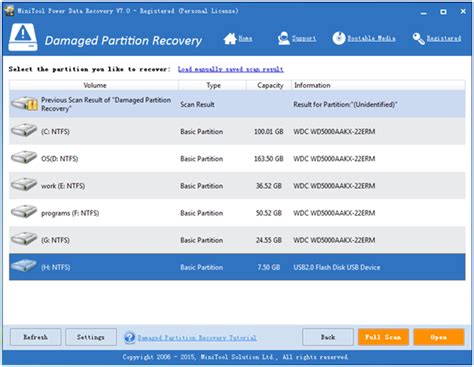The image size is (474, 367).
Task: Close the MiniTool Power Data Recovery window
Action: (463, 12)
